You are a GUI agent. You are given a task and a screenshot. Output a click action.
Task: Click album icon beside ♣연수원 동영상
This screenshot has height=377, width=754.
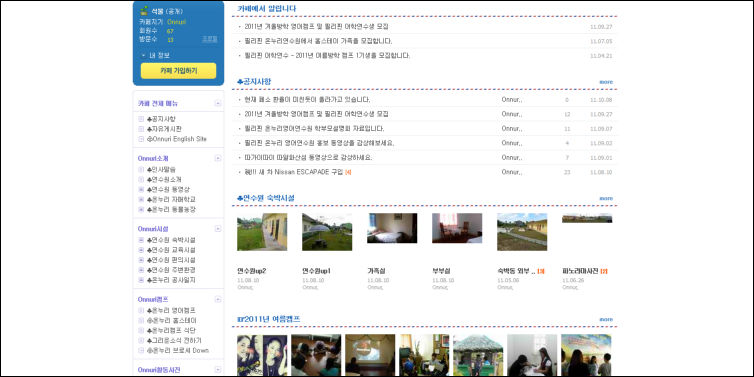click(x=141, y=189)
